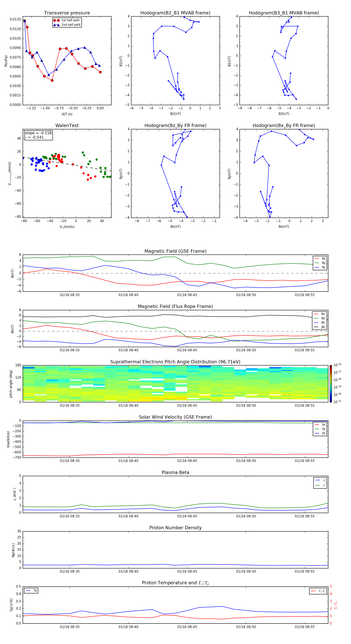The height and width of the screenshot is (644, 351).
Task: Click the '|B|' legend entry in Flux Rope panel
Action: tap(323, 327)
